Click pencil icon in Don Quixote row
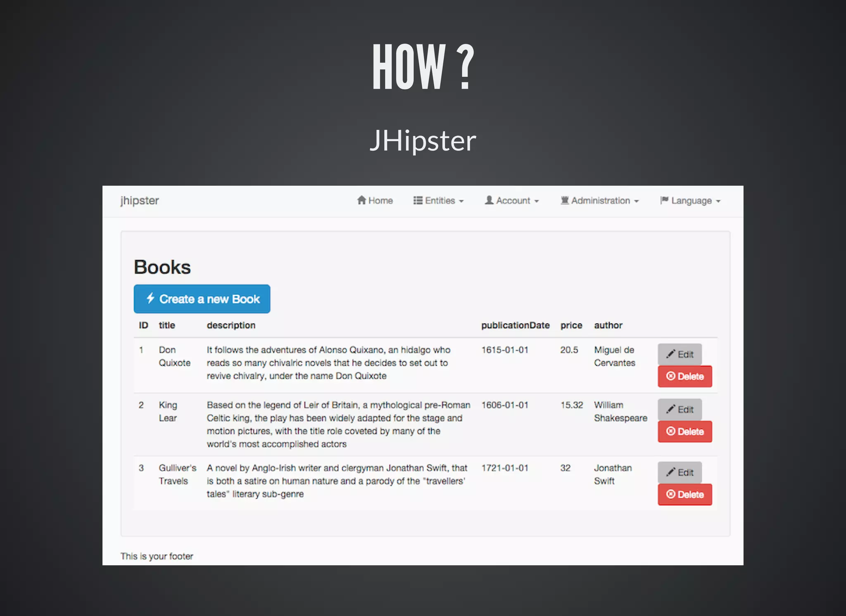 point(671,354)
